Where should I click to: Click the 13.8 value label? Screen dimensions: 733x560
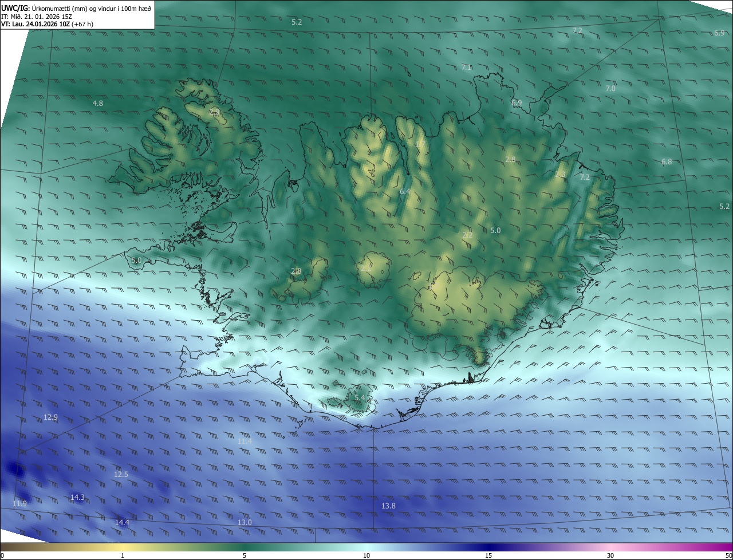tap(388, 506)
